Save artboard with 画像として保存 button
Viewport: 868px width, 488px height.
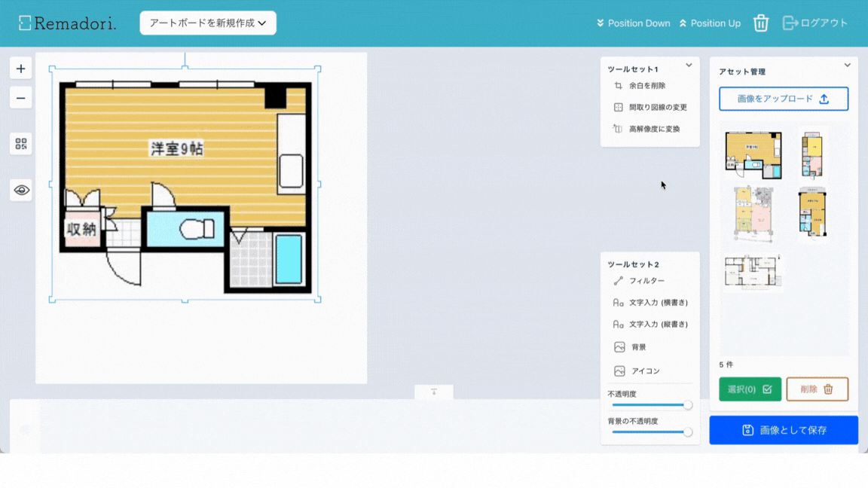pyautogui.click(x=783, y=430)
